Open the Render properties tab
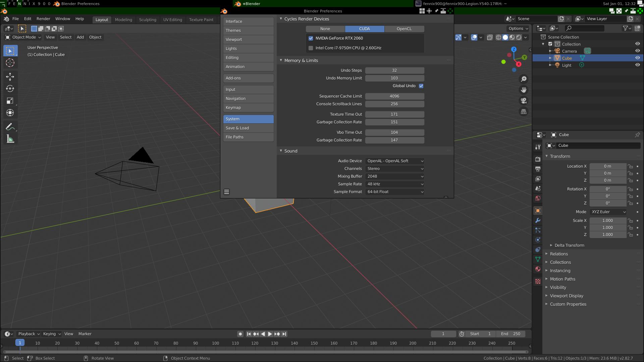This screenshot has width=644, height=362. (538, 159)
